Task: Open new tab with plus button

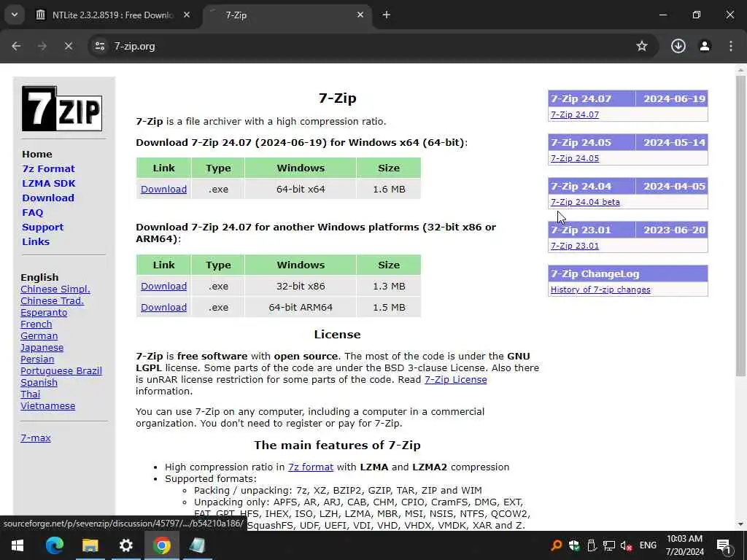Action: (x=387, y=15)
